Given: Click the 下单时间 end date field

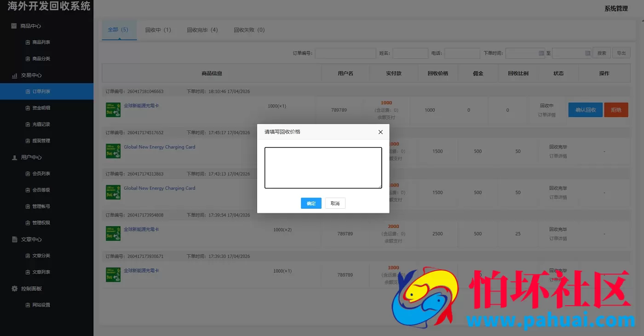Looking at the screenshot, I should (x=571, y=53).
